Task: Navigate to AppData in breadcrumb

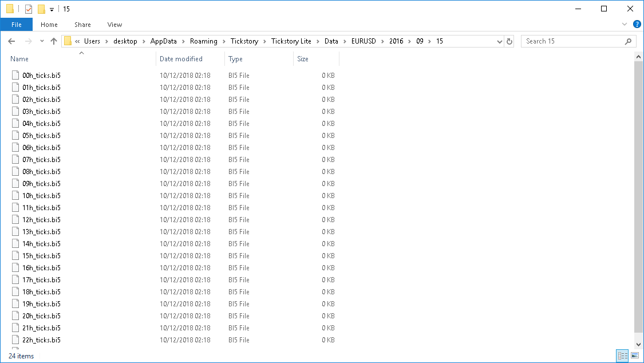Action: [164, 41]
